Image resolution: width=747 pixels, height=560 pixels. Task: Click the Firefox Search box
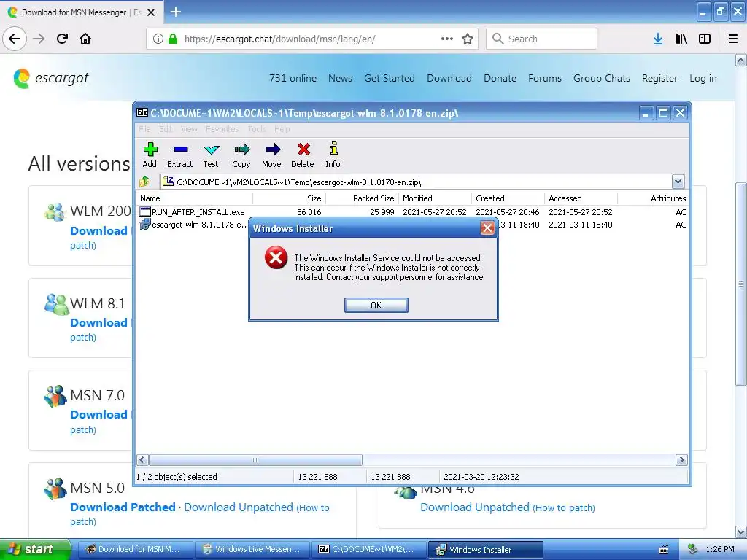pyautogui.click(x=542, y=39)
